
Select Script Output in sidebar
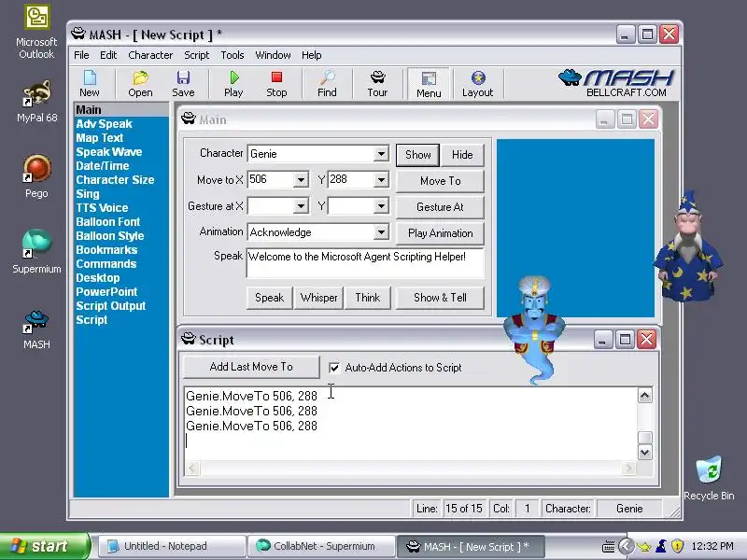tap(111, 306)
